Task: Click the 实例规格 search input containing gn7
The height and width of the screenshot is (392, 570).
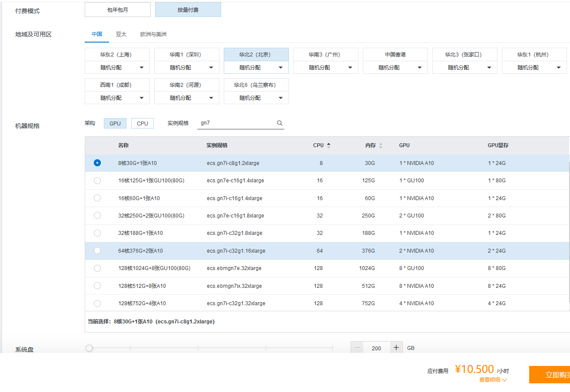Action: (x=241, y=123)
